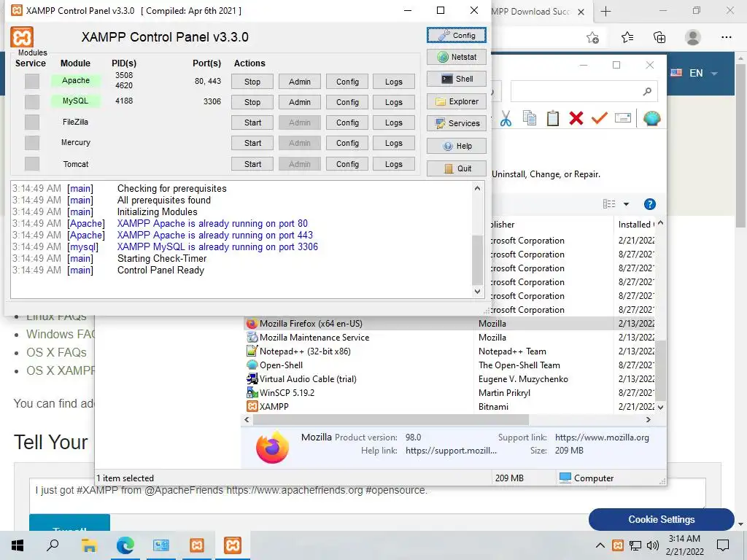747x560 pixels.
Task: Open Apache Admin page
Action: point(299,82)
